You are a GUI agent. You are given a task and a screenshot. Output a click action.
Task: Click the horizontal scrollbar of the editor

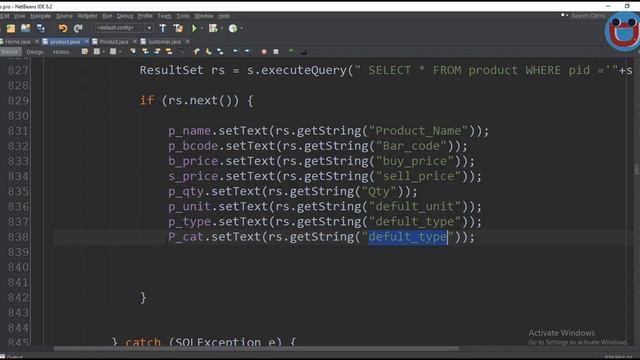tap(256, 349)
